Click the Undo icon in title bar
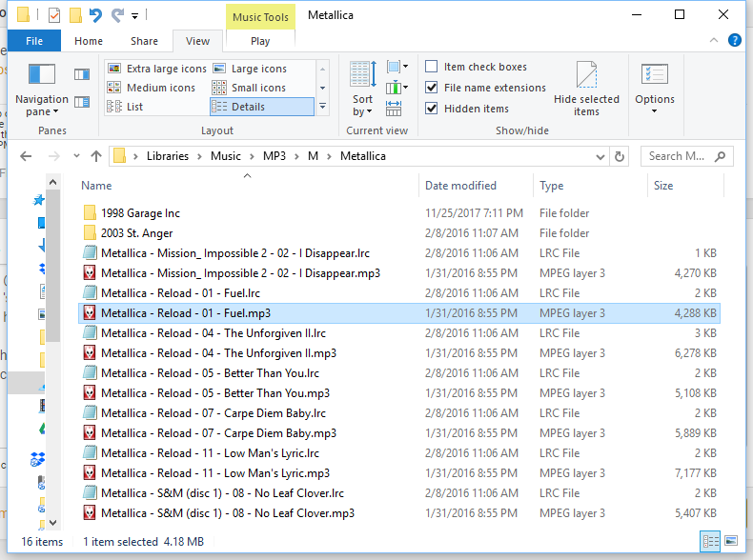The height and width of the screenshot is (560, 753). coord(95,15)
